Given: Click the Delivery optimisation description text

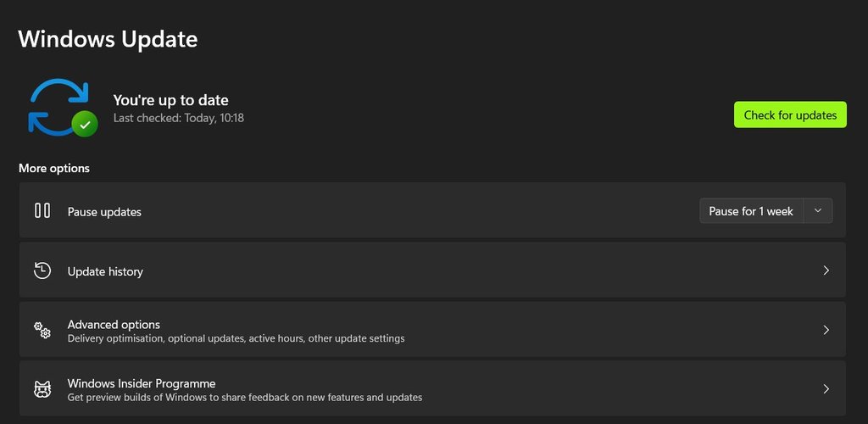Looking at the screenshot, I should click(236, 338).
